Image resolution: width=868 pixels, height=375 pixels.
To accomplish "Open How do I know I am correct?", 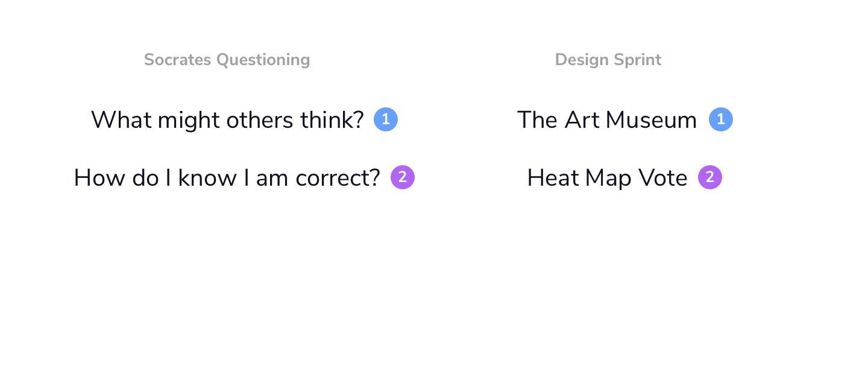I will tap(227, 178).
